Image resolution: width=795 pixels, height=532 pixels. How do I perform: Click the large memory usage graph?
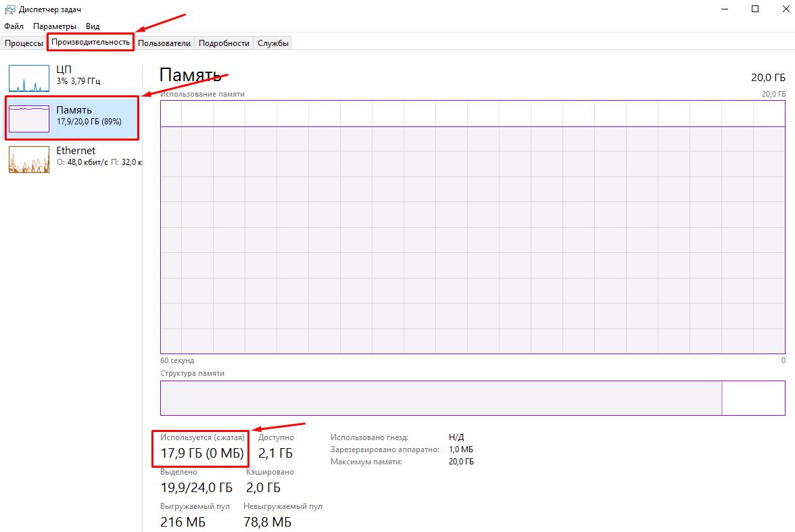coord(473,226)
